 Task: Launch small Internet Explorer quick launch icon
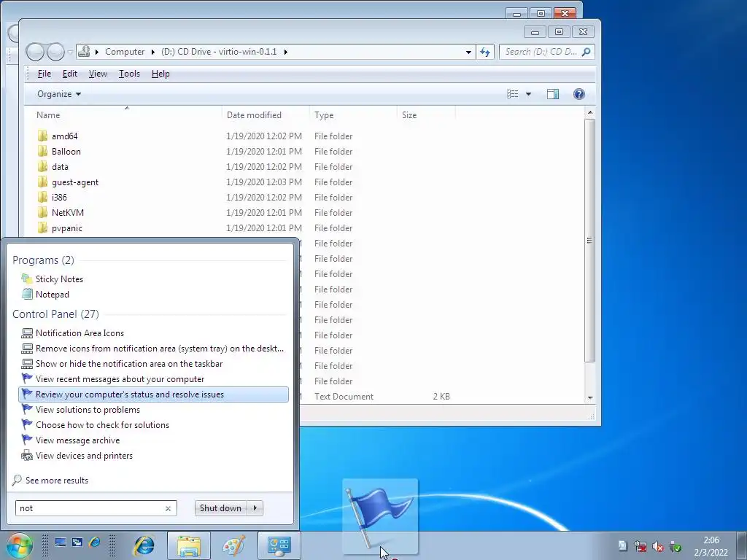click(94, 542)
